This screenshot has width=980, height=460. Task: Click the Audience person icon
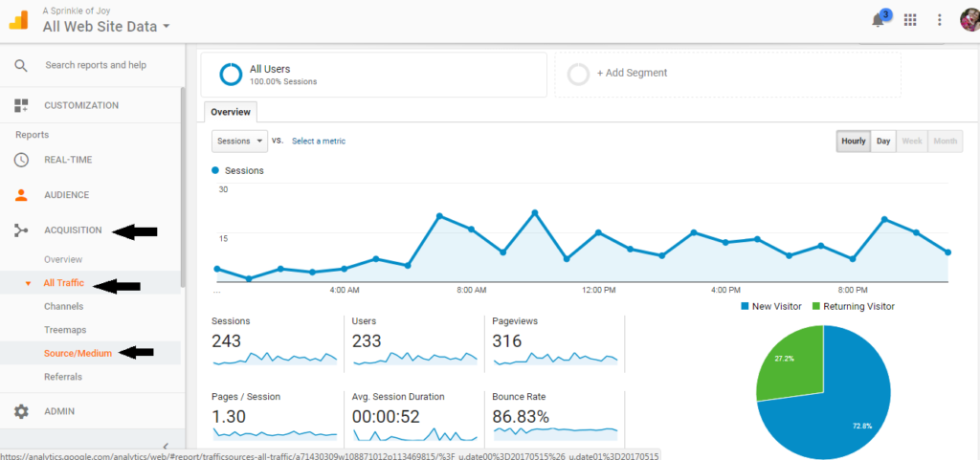click(x=21, y=195)
